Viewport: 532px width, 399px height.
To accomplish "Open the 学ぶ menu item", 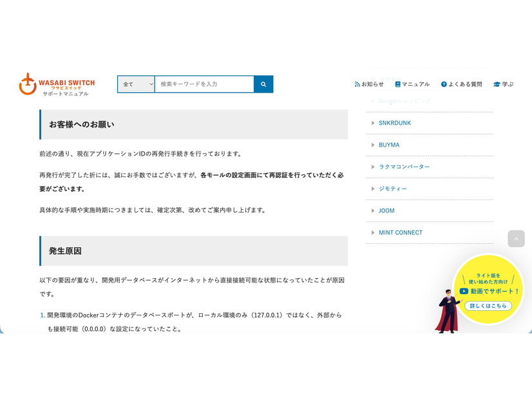I will click(x=504, y=84).
